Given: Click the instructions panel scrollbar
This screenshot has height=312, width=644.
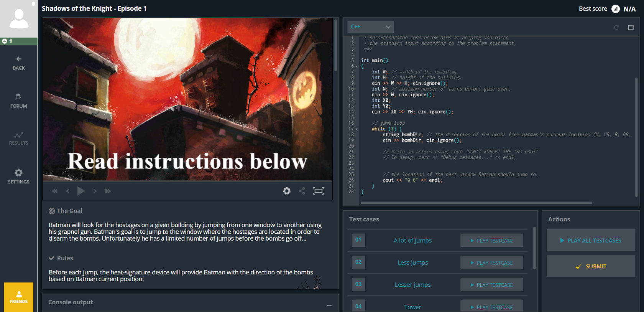Looking at the screenshot, I should [336, 45].
